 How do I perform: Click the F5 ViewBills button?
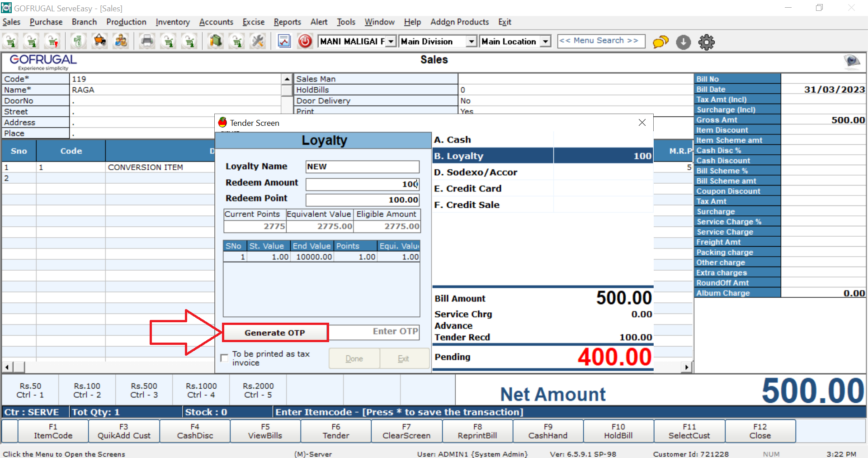click(x=265, y=431)
